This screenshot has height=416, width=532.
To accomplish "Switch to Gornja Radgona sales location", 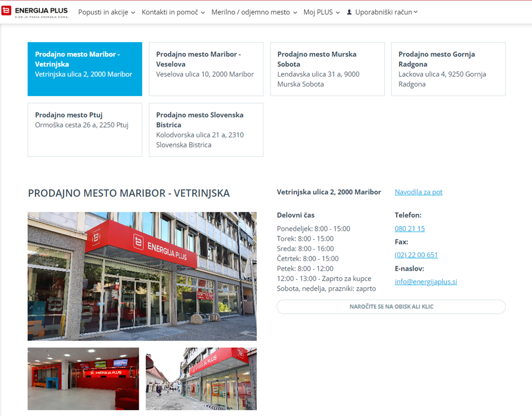I will pos(448,69).
